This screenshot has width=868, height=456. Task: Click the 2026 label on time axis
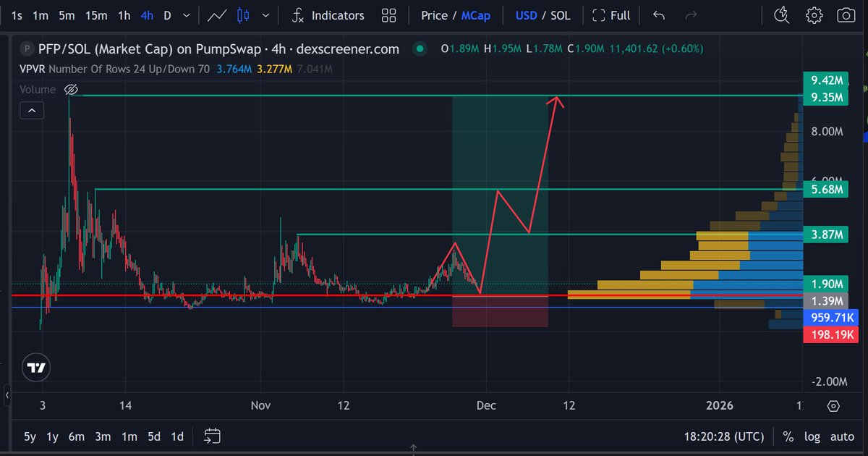pos(720,406)
